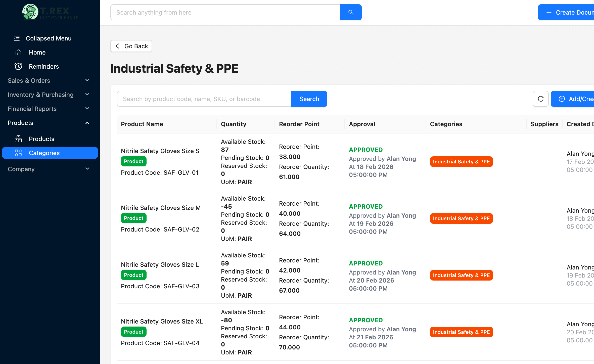Click the T.REX logo icon

(30, 12)
